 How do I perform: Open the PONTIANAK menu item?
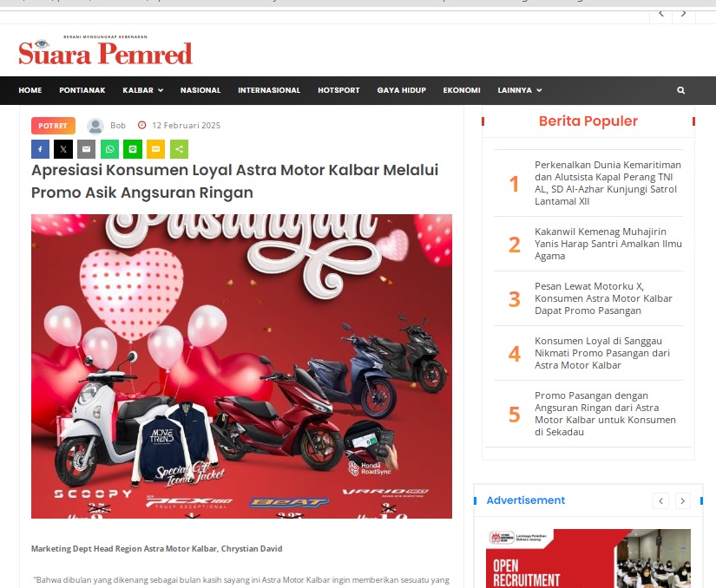point(82,90)
